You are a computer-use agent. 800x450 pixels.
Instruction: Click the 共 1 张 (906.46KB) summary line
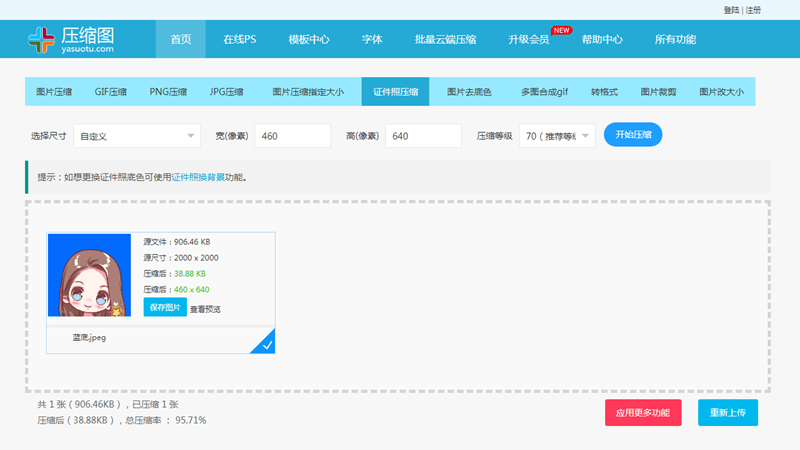pyautogui.click(x=108, y=405)
